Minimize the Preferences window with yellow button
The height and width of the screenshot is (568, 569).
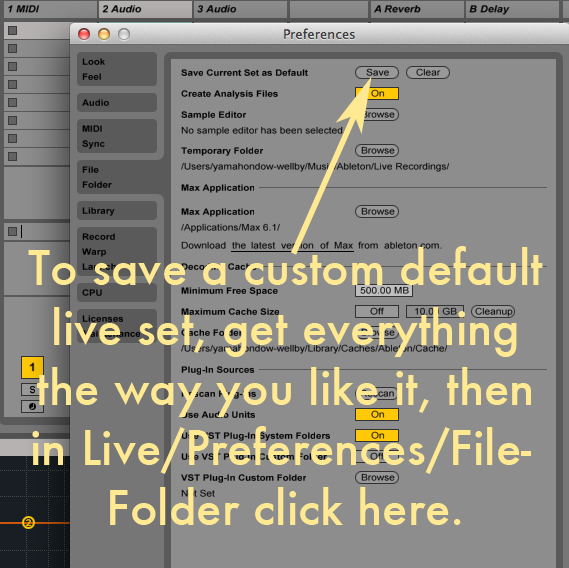104,34
